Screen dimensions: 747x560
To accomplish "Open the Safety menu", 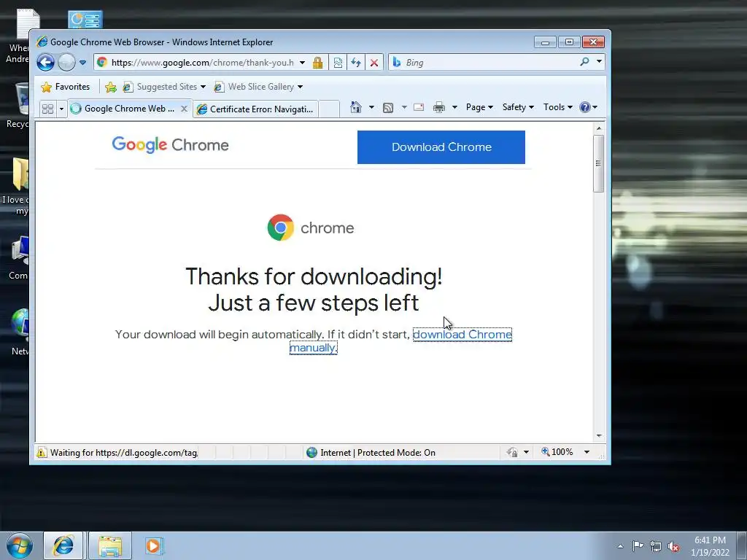I will click(519, 107).
